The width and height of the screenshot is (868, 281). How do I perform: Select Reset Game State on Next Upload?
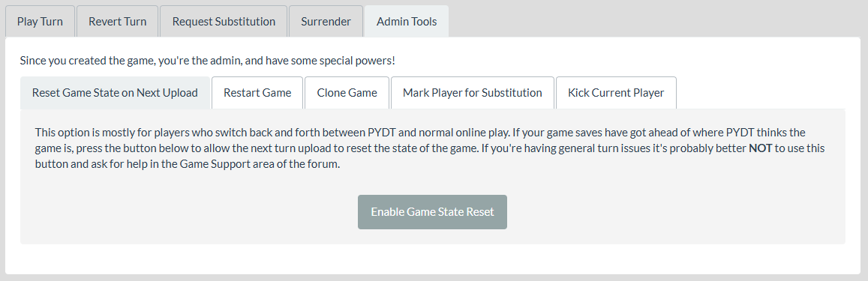115,93
